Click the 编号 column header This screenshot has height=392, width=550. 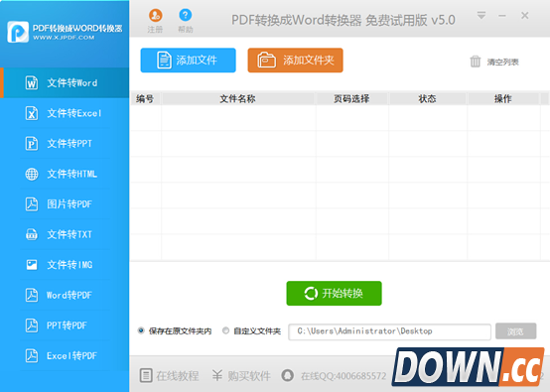point(145,99)
